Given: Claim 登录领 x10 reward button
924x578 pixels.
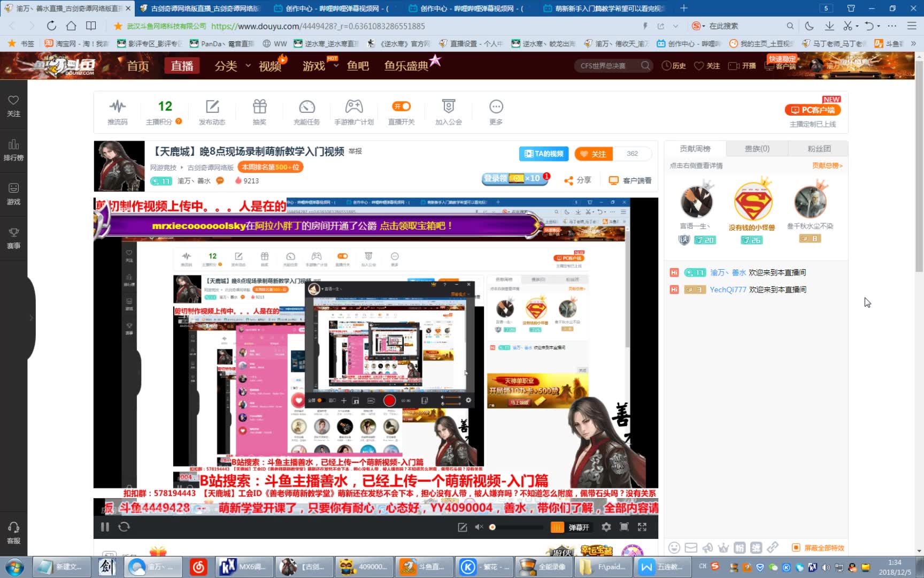Looking at the screenshot, I should click(x=515, y=178).
